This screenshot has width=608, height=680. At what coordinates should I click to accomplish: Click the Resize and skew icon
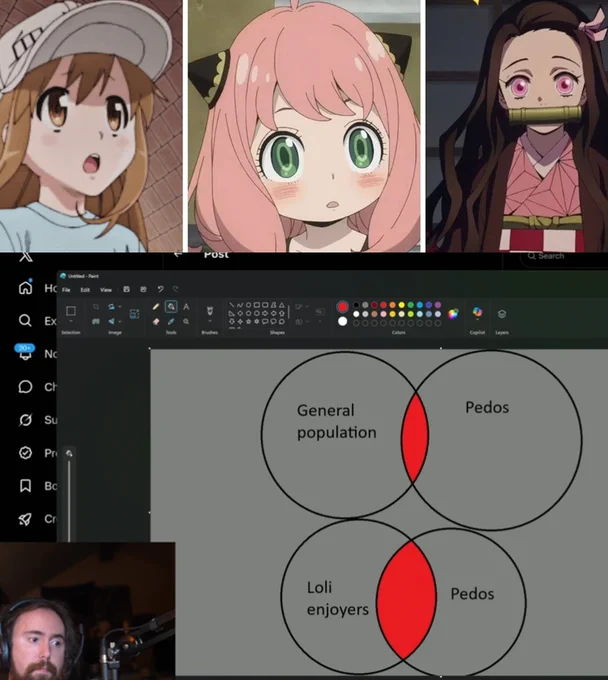(x=96, y=321)
